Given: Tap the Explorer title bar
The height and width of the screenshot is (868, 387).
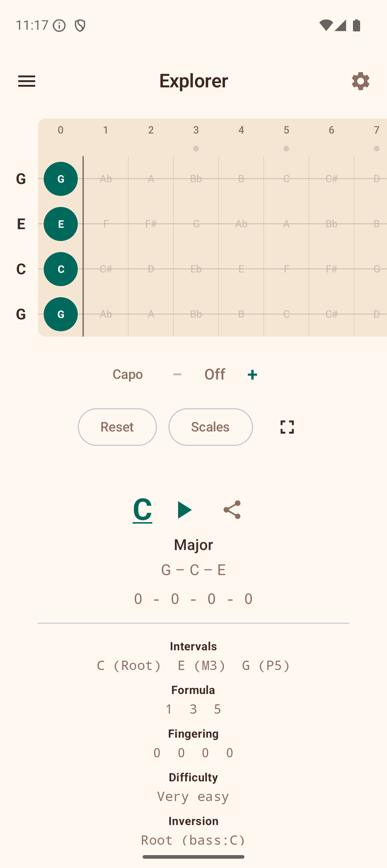Looking at the screenshot, I should click(x=193, y=81).
